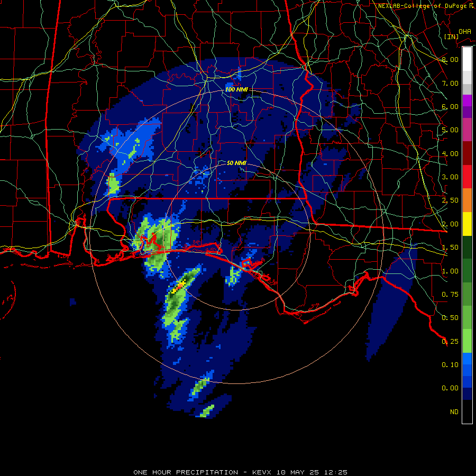Click the 8.00 legend value
This screenshot has height=476, width=476.
[x=450, y=59]
